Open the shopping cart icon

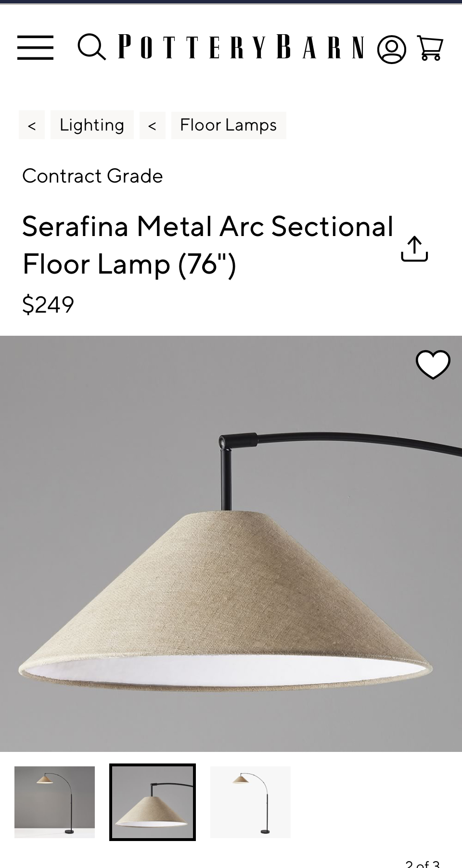(430, 48)
